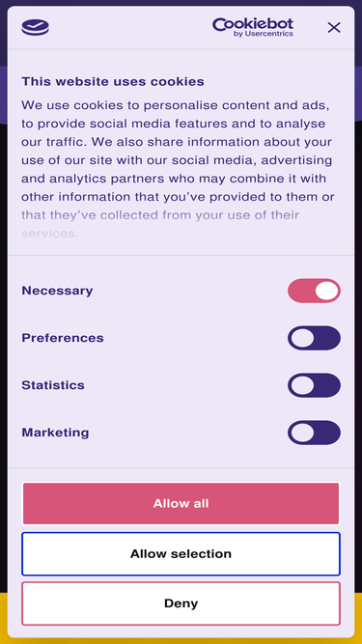Click the faded "services." text line

coord(49,234)
